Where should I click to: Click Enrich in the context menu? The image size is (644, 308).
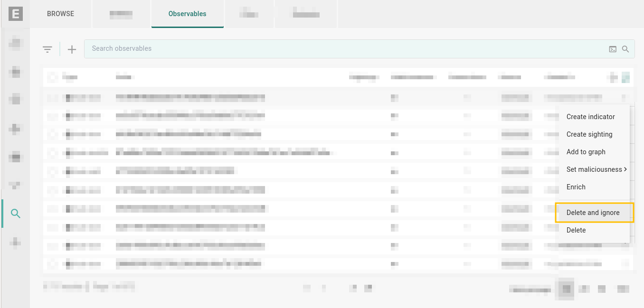pyautogui.click(x=576, y=187)
